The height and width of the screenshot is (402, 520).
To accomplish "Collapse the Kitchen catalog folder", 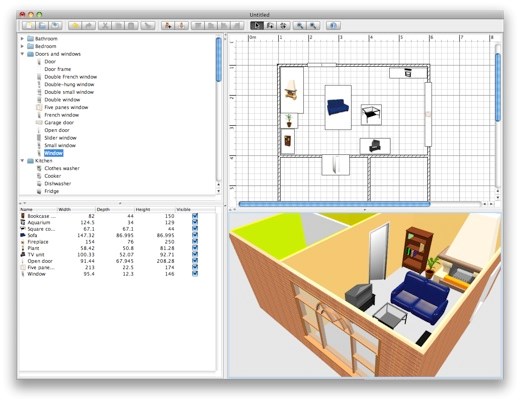I will tap(22, 161).
